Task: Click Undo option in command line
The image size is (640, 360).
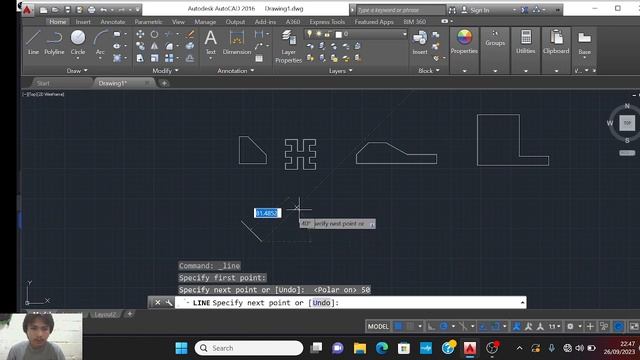Action: [x=321, y=302]
